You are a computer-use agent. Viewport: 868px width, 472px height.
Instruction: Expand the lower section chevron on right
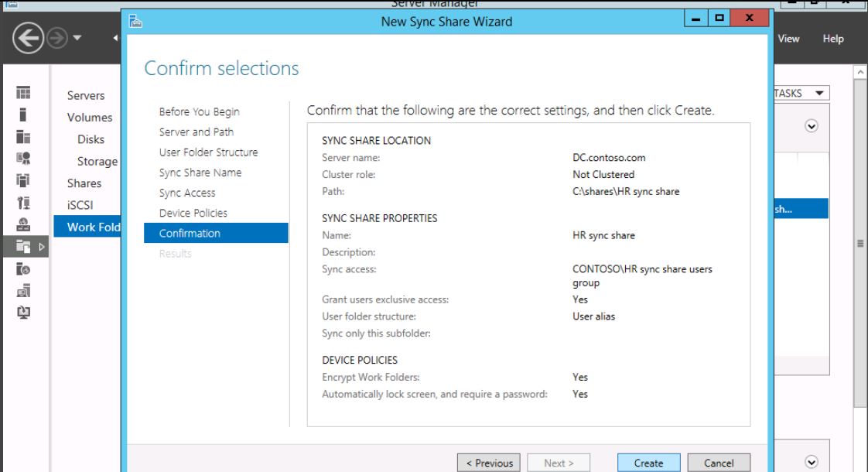pyautogui.click(x=812, y=462)
